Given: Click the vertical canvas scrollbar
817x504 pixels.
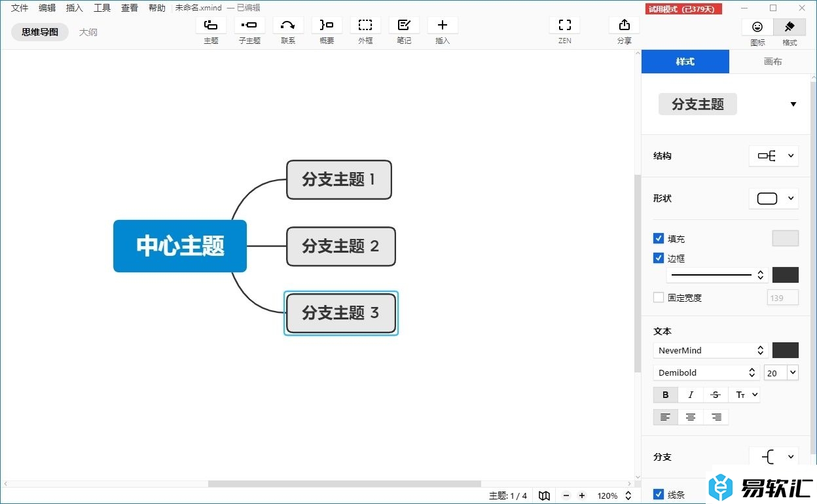Looking at the screenshot, I should [x=638, y=274].
